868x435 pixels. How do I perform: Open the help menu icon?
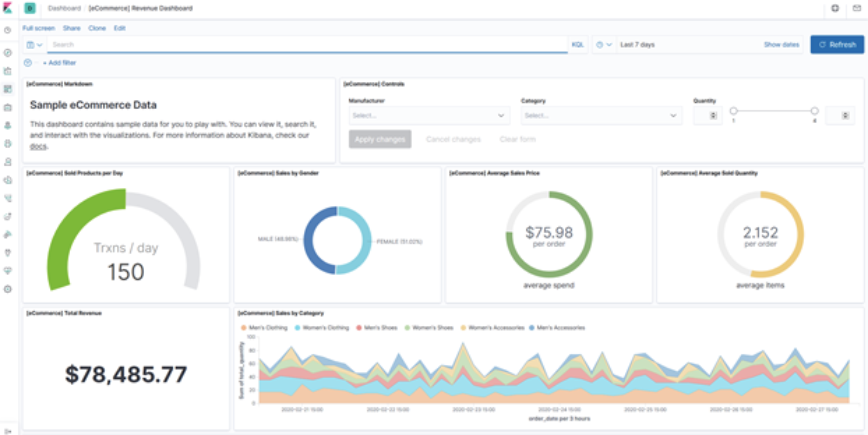point(835,8)
